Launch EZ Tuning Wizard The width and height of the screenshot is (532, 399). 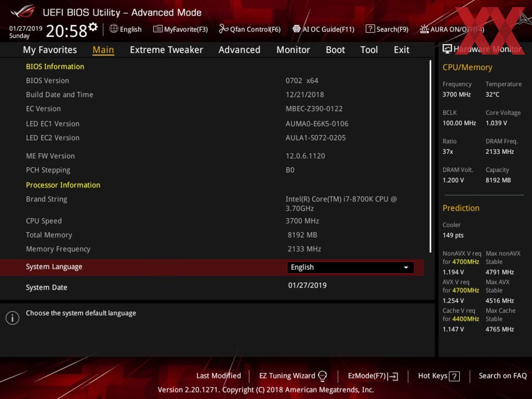tap(293, 376)
